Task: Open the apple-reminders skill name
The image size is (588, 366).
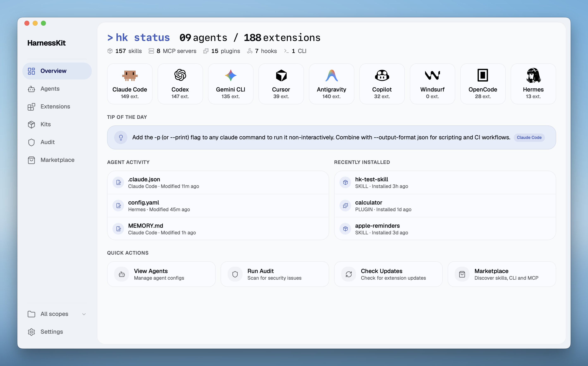Action: (378, 226)
